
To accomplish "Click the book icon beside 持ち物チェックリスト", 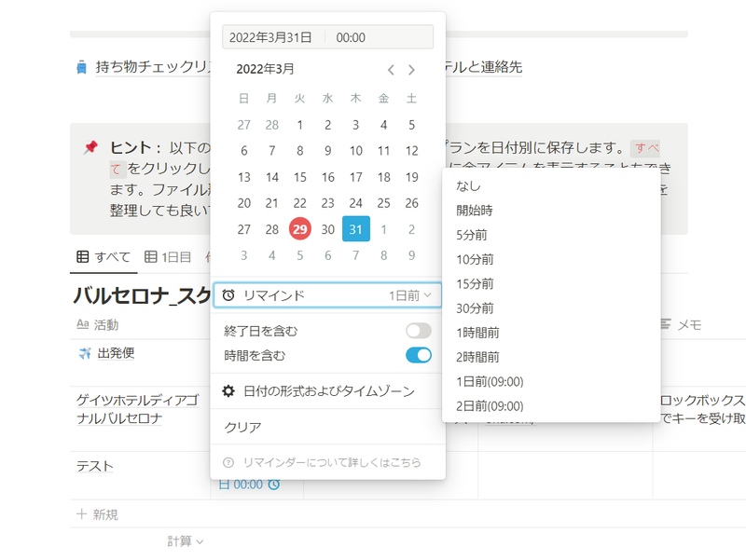I will [82, 64].
